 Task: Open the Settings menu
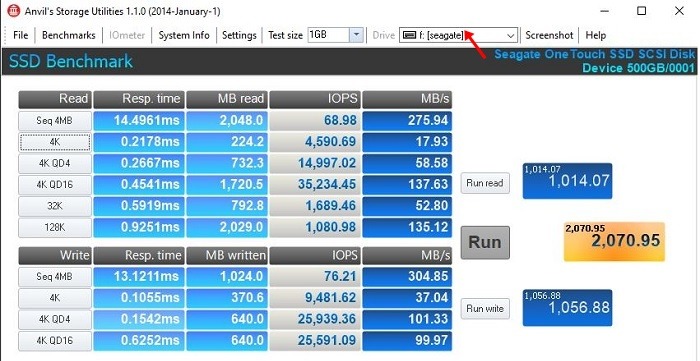(239, 35)
